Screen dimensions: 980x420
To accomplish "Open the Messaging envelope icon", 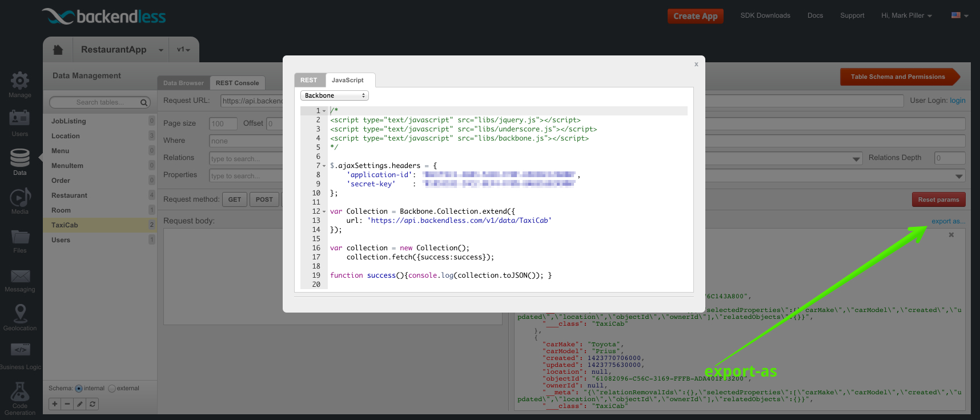I will click(x=19, y=277).
